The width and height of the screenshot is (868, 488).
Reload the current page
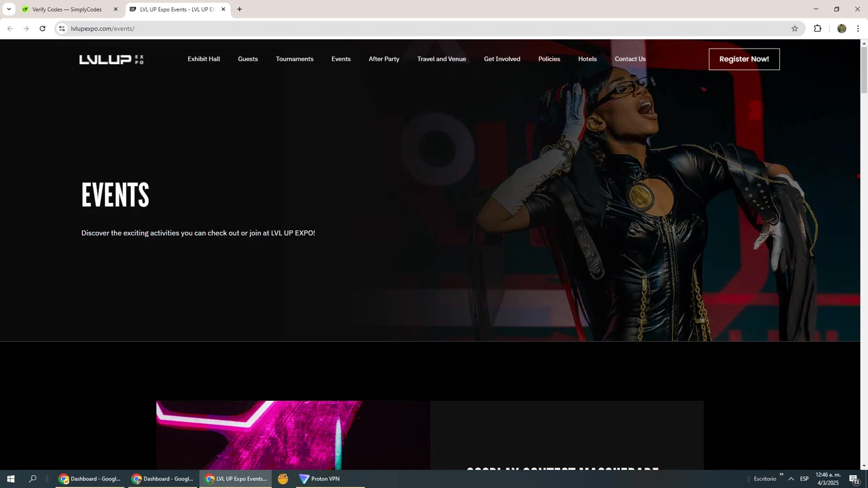tap(42, 28)
